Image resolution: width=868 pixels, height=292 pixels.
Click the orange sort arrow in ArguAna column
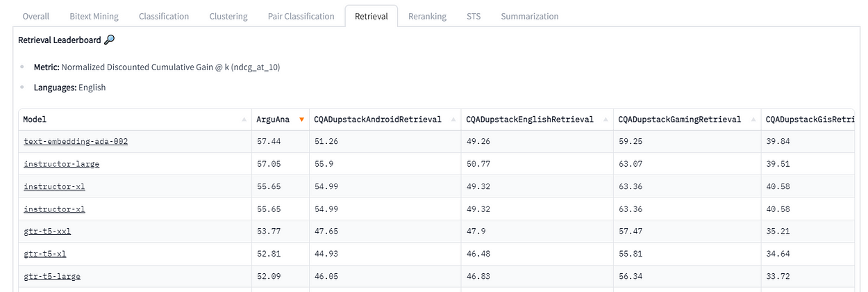(301, 120)
